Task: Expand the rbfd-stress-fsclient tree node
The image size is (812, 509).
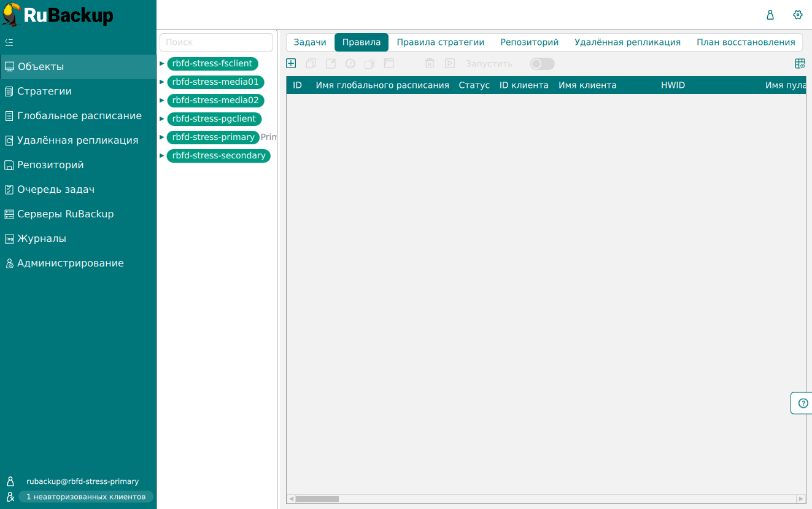Action: pyautogui.click(x=162, y=63)
